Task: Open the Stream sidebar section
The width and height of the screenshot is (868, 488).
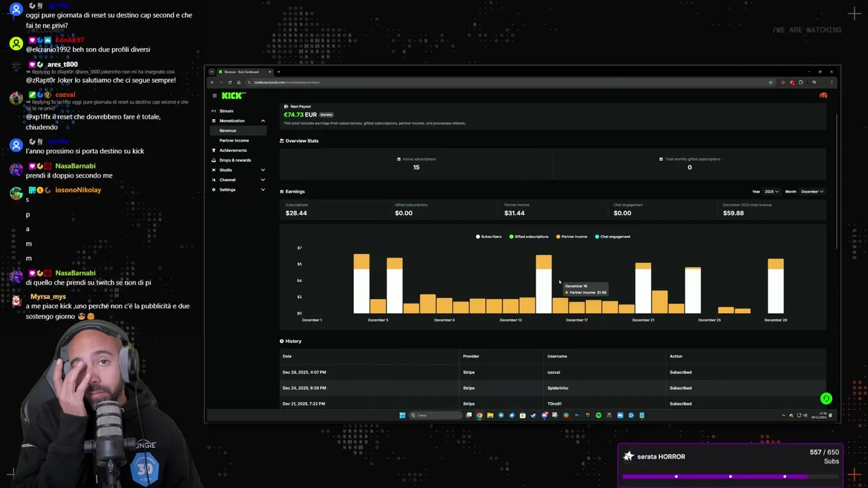Action: pyautogui.click(x=226, y=110)
